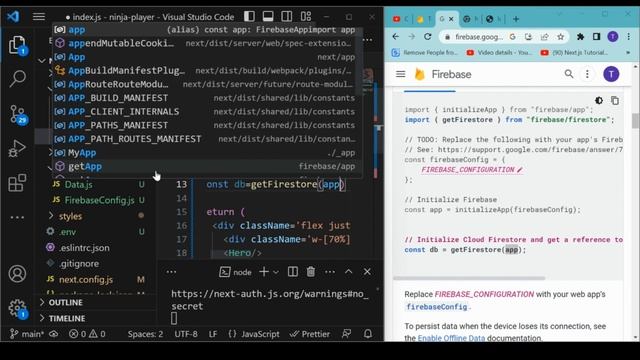Show additional views ellipsis in activity bar

tap(17, 217)
